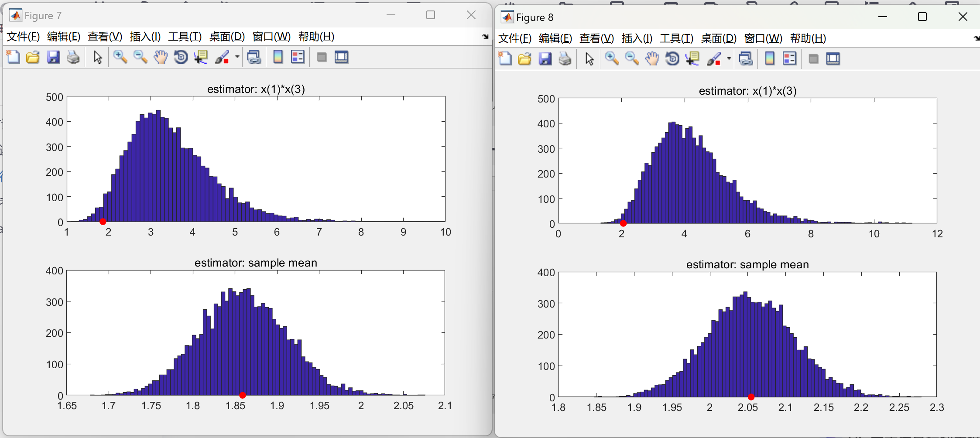Viewport: 980px width, 438px height.
Task: Select Edit Plot arrow tool in Figure 7
Action: click(x=98, y=57)
